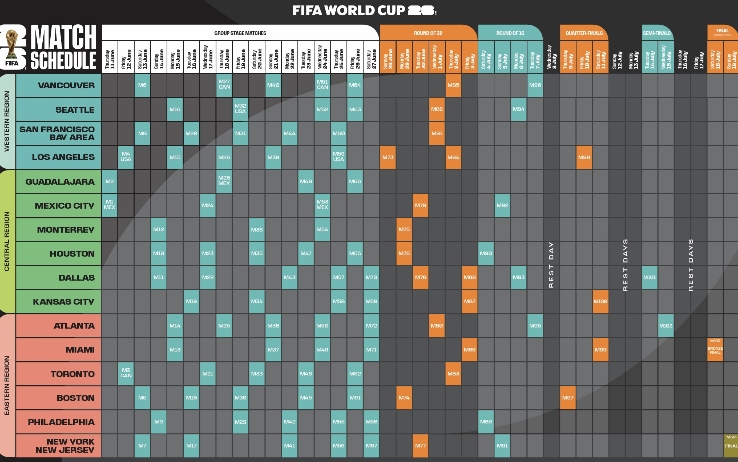Open the Round of 32 header tab

pos(428,32)
